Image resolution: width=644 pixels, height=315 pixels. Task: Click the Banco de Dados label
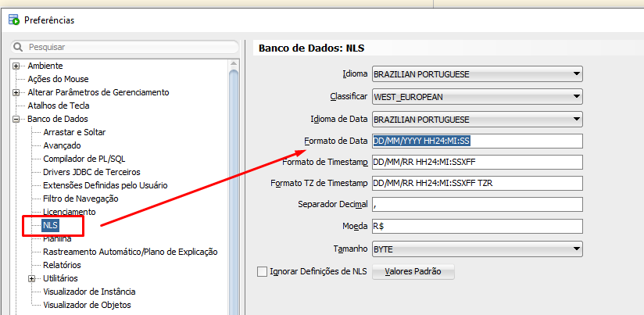[x=58, y=119]
